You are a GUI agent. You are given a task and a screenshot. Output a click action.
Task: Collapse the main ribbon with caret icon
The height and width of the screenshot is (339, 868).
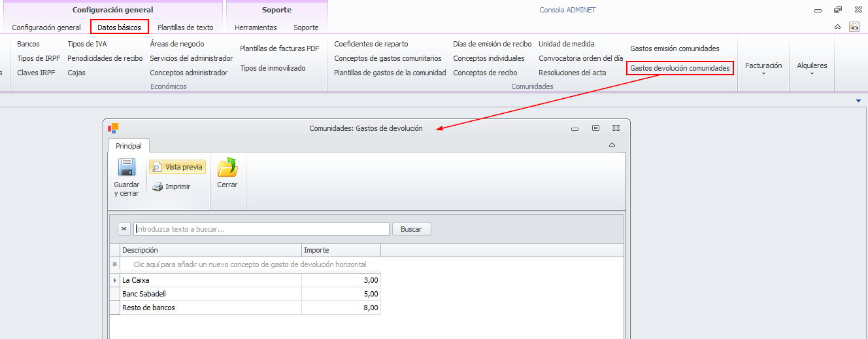pyautogui.click(x=837, y=27)
